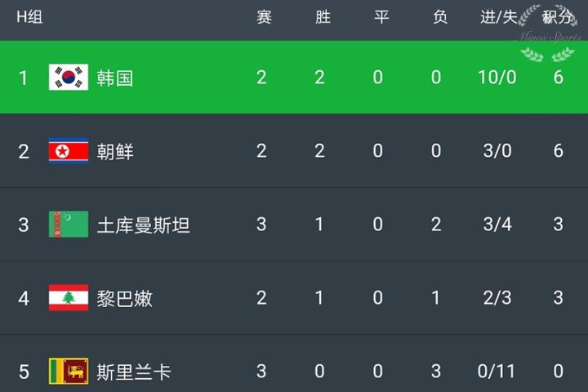Select the 黎巴嫩 team name
The height and width of the screenshot is (392, 588).
(x=125, y=298)
